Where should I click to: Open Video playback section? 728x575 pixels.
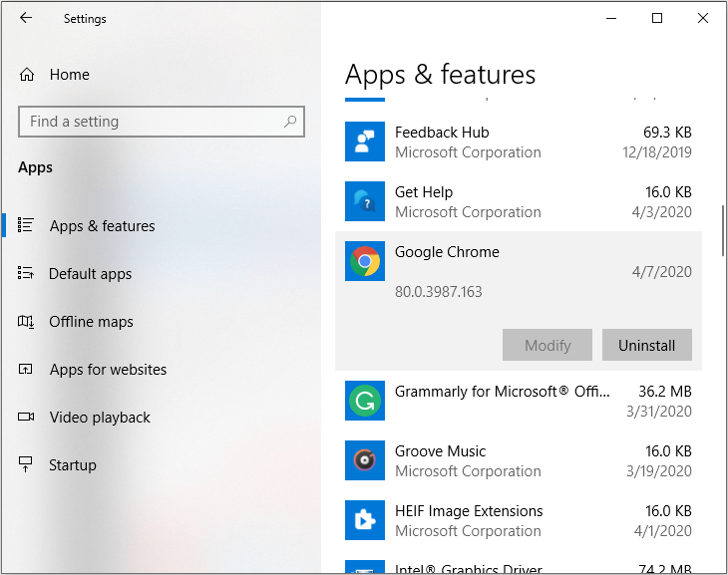(x=100, y=418)
